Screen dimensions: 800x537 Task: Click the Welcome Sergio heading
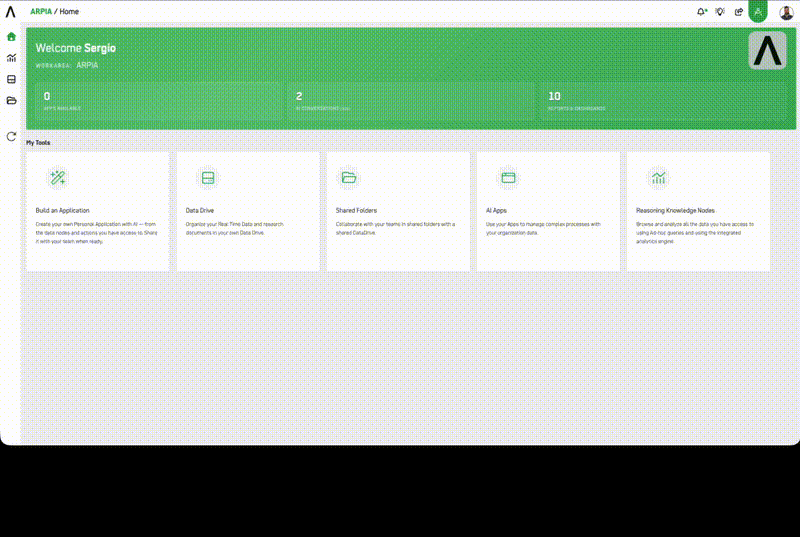76,48
